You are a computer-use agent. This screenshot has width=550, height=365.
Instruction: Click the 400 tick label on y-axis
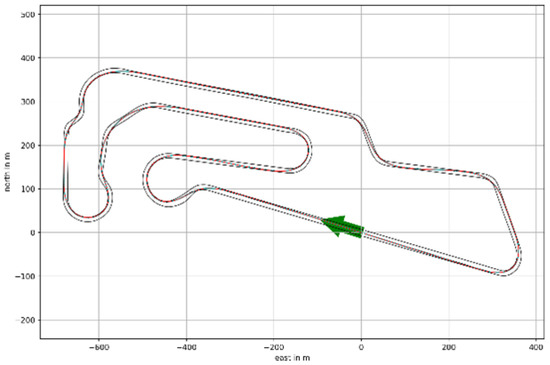tap(28, 58)
